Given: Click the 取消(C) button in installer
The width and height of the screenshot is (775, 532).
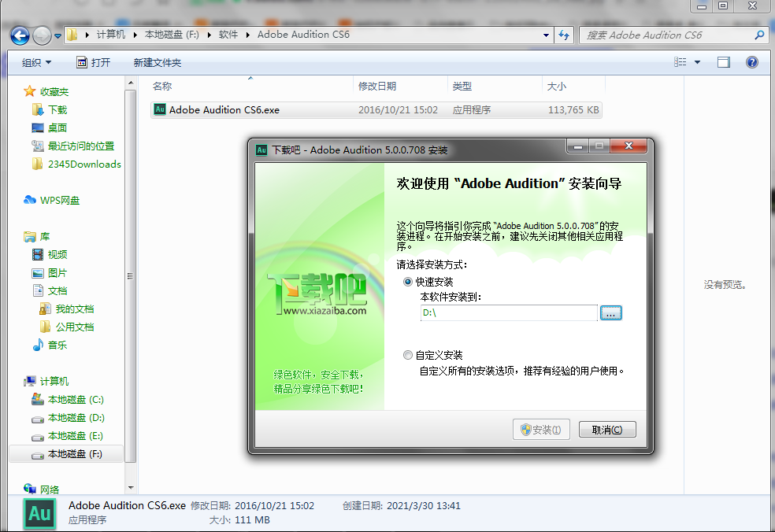Looking at the screenshot, I should 607,430.
